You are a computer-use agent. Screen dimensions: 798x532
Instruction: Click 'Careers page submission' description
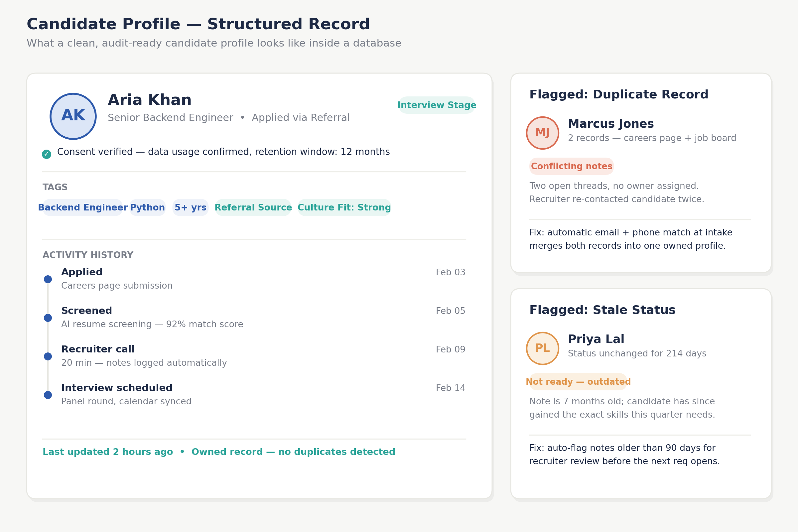(x=117, y=286)
